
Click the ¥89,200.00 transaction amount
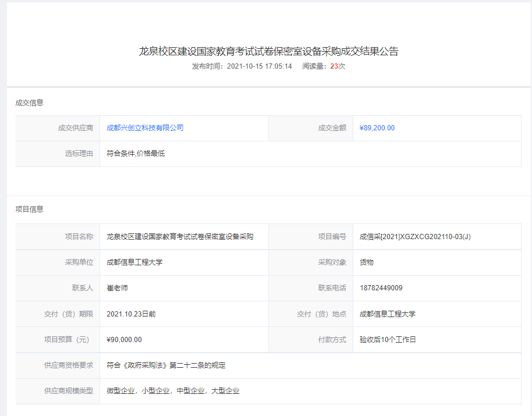coord(377,128)
